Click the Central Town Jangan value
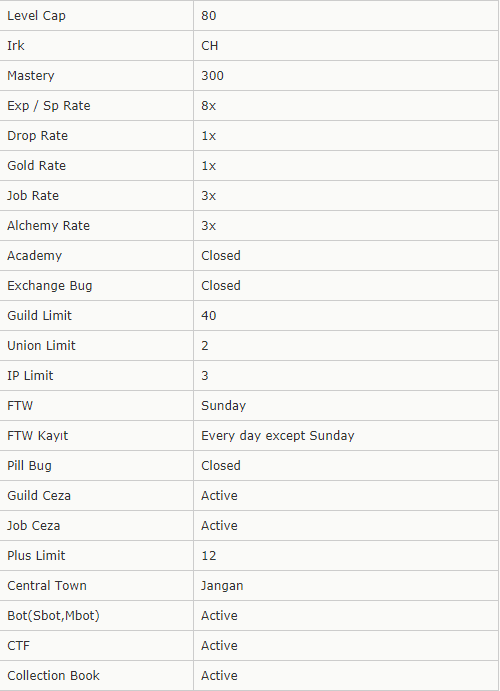Viewport: 500px width, 691px height. 222,585
